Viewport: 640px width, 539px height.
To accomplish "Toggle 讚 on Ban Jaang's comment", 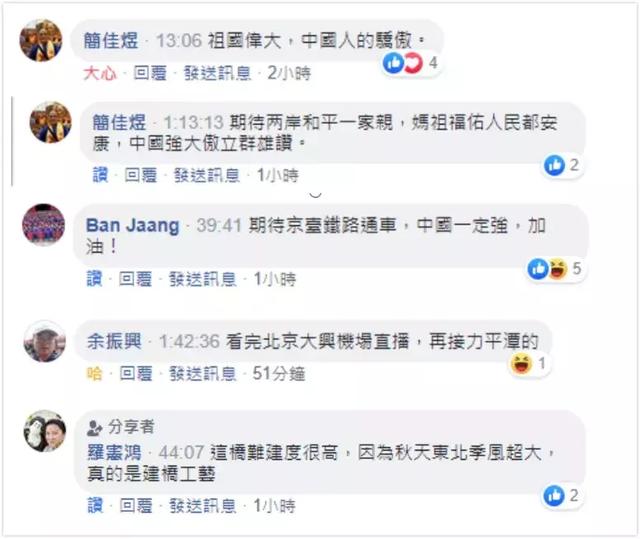I will pos(94,279).
